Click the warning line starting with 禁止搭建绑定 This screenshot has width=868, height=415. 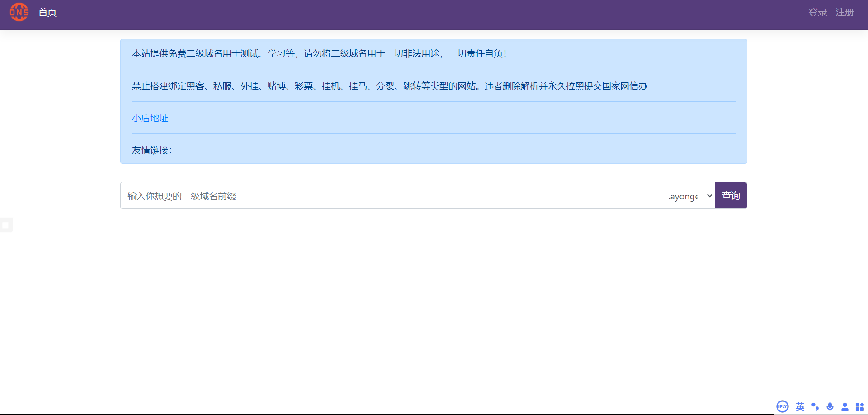click(x=389, y=86)
